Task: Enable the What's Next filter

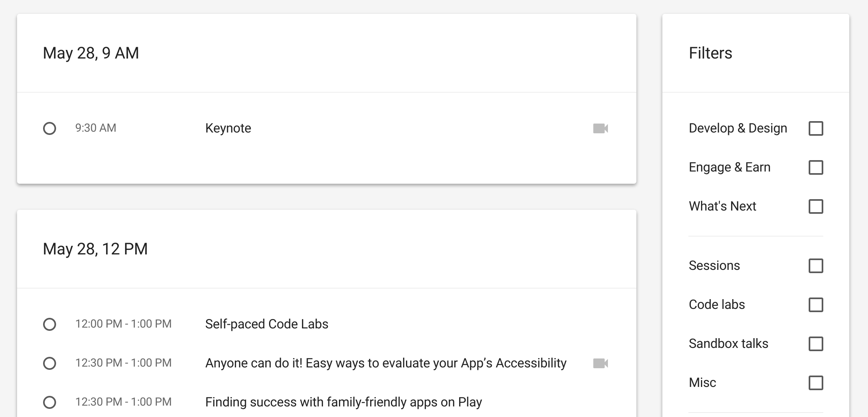Action: click(x=816, y=206)
